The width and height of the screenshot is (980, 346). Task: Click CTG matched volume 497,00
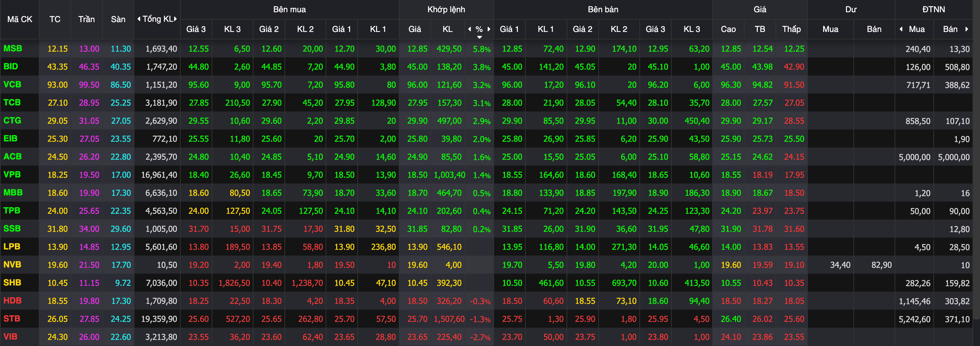click(x=449, y=121)
